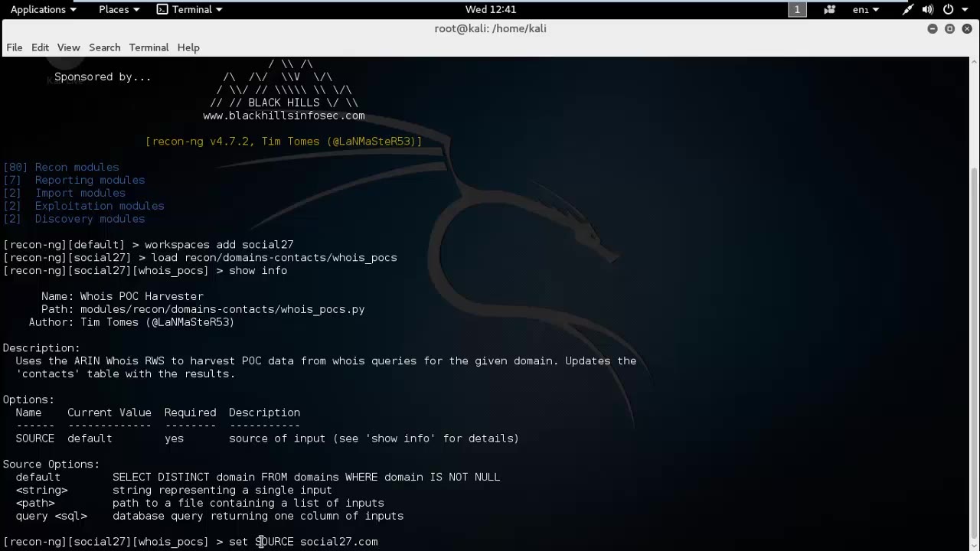Open the Edit menu
The width and height of the screenshot is (980, 551).
tap(40, 47)
